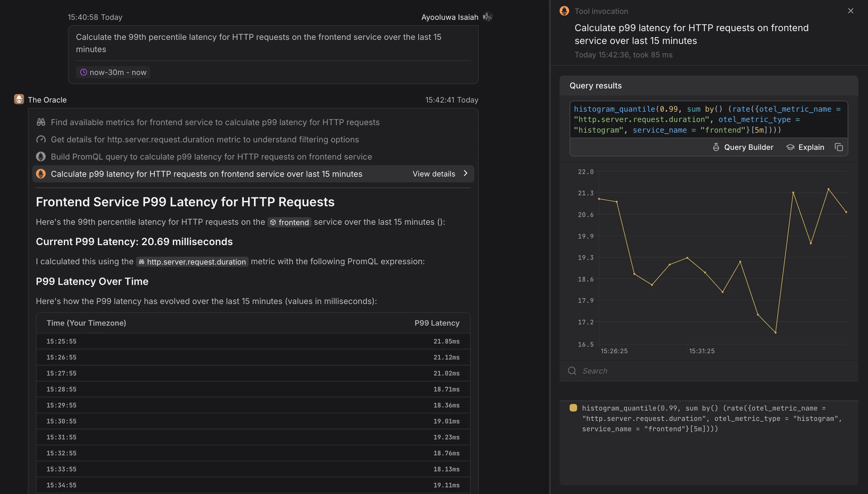
Task: Click the 19.11ms latency value
Action: coord(446,485)
